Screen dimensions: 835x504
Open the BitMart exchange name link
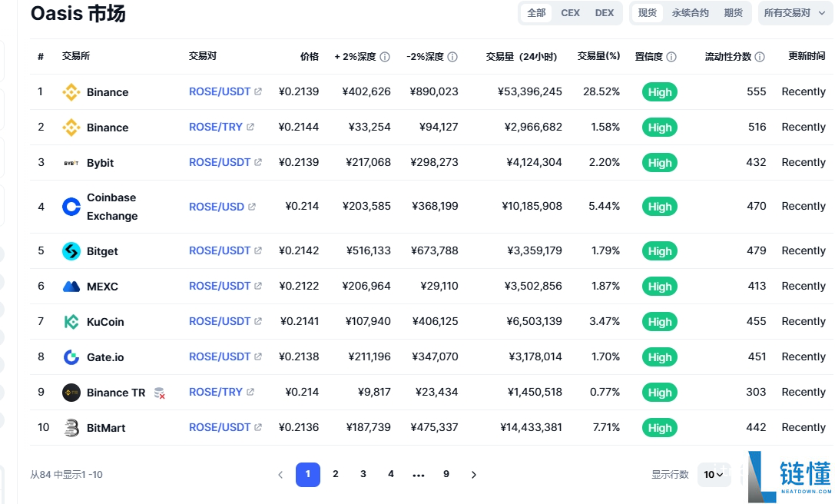click(106, 428)
